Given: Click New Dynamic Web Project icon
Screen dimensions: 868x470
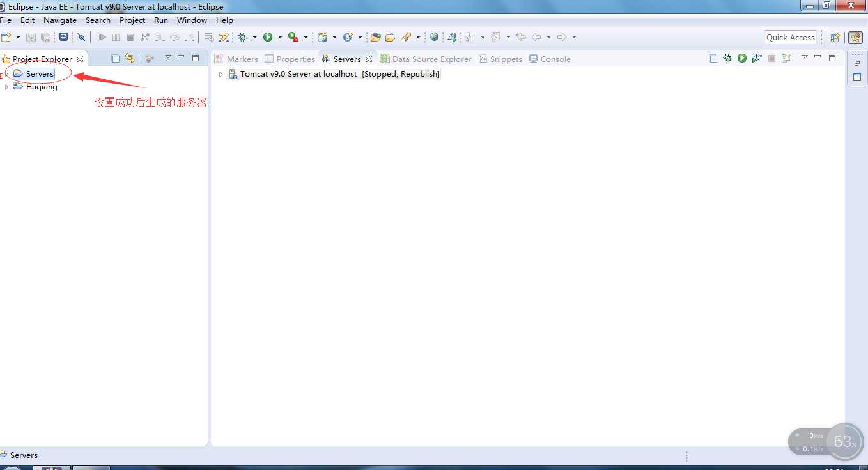Looking at the screenshot, I should point(323,37).
